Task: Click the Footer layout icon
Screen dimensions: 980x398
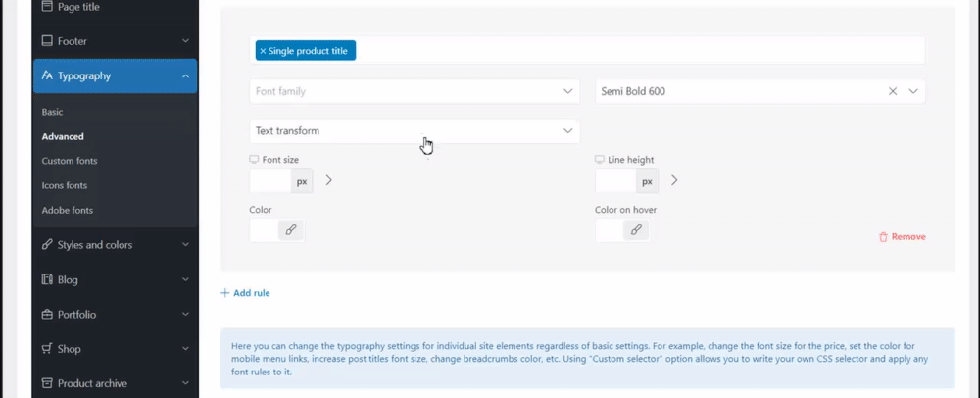Action: (x=47, y=41)
